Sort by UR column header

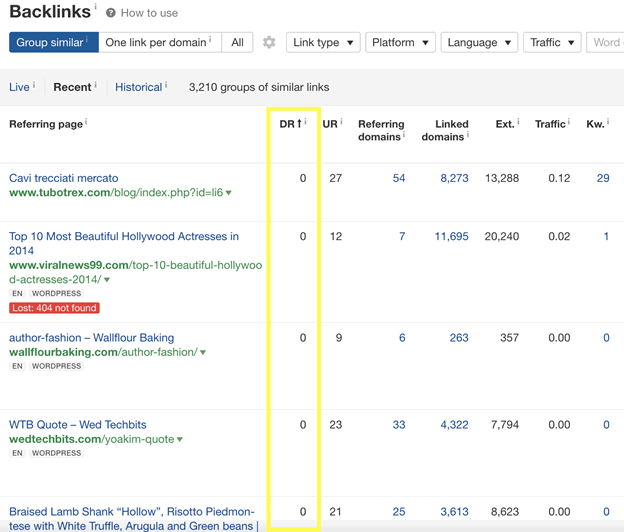coord(330,124)
